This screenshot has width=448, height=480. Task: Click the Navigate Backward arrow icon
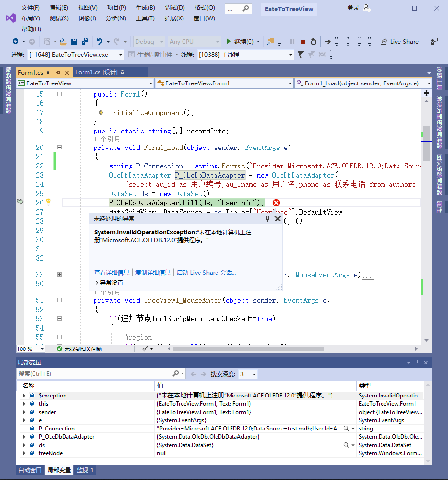(16, 41)
